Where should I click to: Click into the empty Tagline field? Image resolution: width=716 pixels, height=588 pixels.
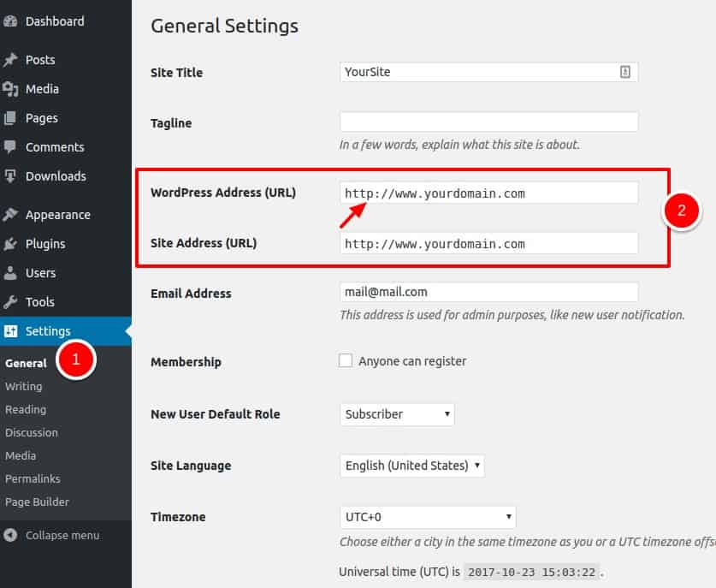(x=488, y=122)
